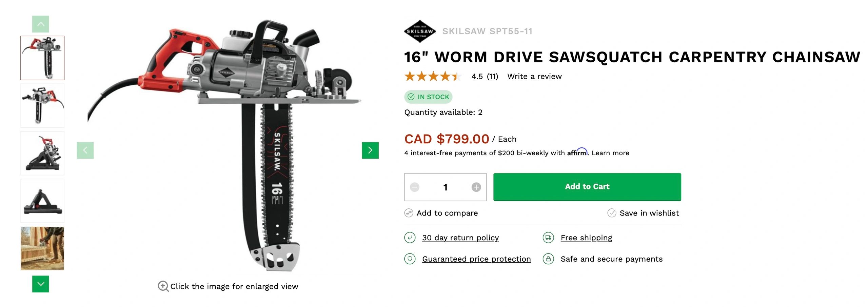Click the Add to compare arrows icon
Viewport: 868px width, 307px height.
(409, 213)
